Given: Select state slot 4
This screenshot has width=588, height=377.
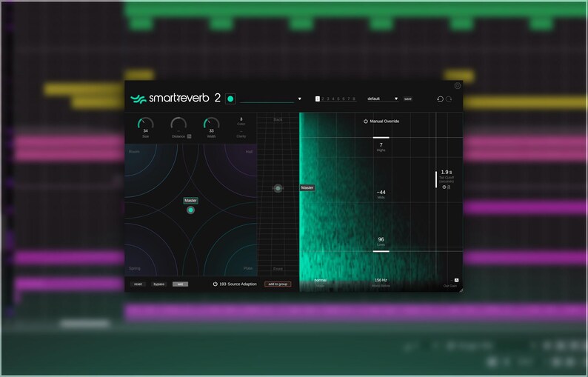Looking at the screenshot, I should point(333,99).
